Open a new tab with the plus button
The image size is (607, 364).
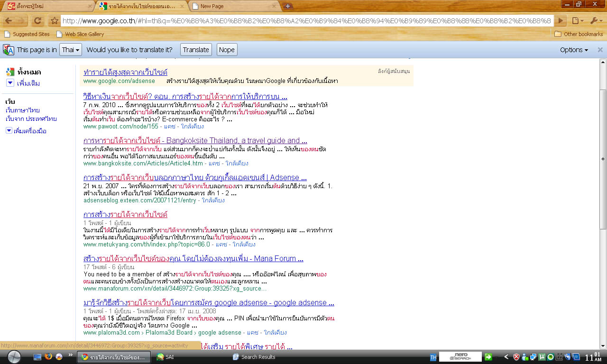click(288, 6)
